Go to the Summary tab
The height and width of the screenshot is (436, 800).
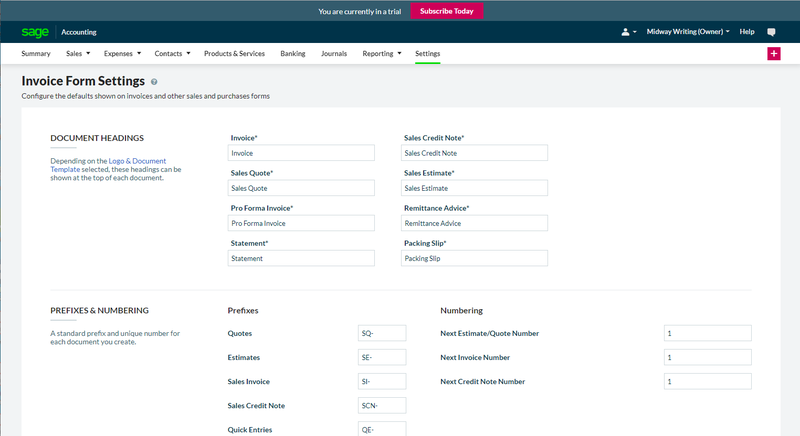coord(36,54)
